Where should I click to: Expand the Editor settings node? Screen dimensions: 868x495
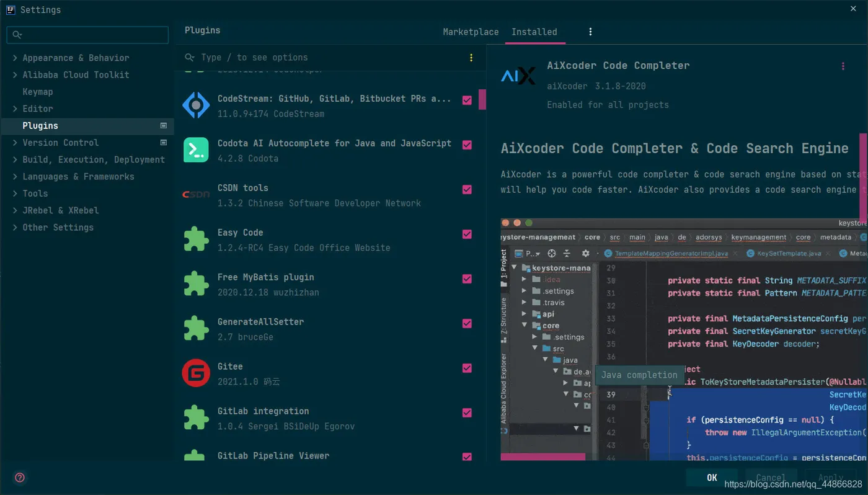coord(15,109)
